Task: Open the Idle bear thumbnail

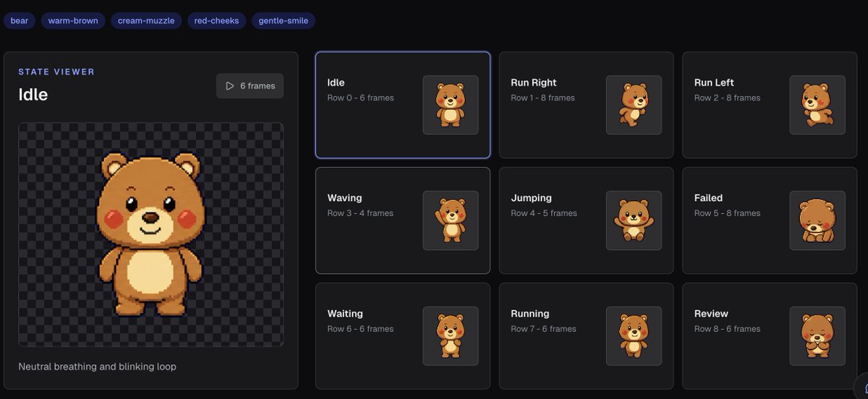Action: [x=451, y=105]
